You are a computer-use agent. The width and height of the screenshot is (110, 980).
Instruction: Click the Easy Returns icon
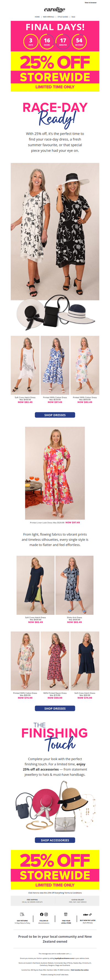coord(22,914)
